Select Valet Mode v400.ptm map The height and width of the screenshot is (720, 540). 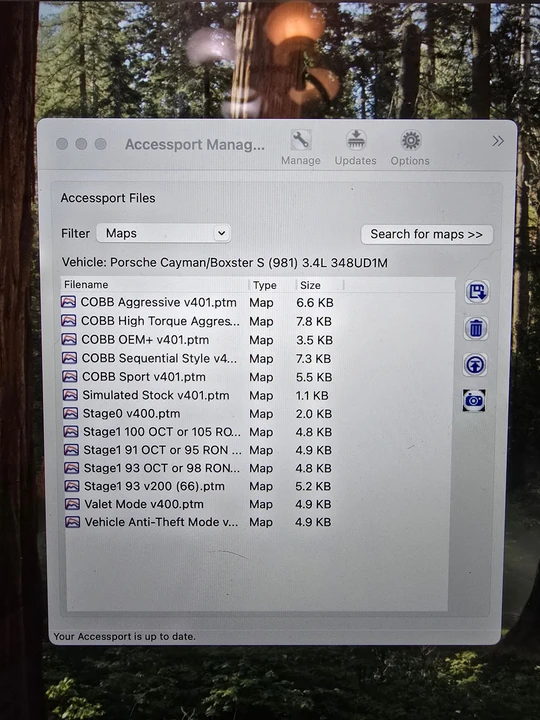[144, 504]
